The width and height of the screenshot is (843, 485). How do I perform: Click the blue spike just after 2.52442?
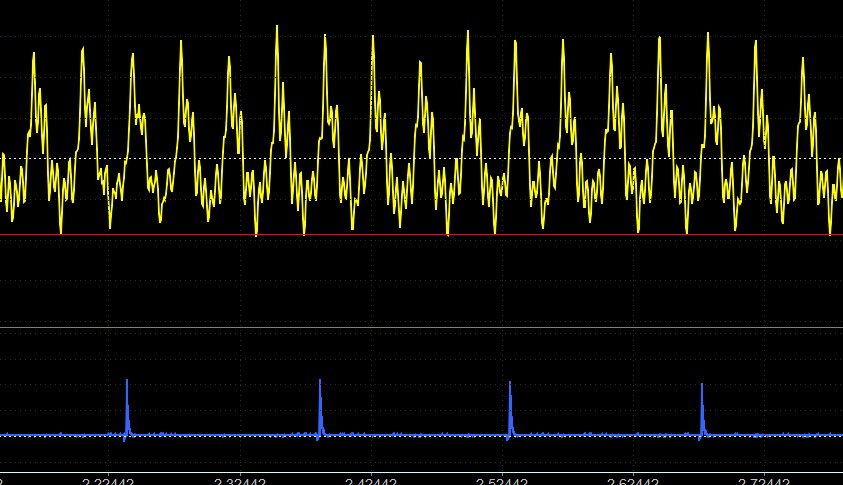pyautogui.click(x=510, y=409)
